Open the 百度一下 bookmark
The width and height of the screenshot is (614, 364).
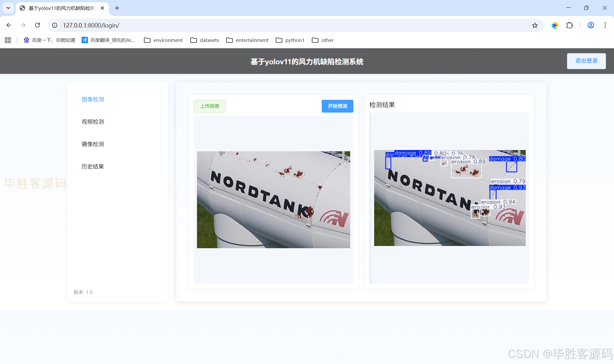tap(50, 40)
